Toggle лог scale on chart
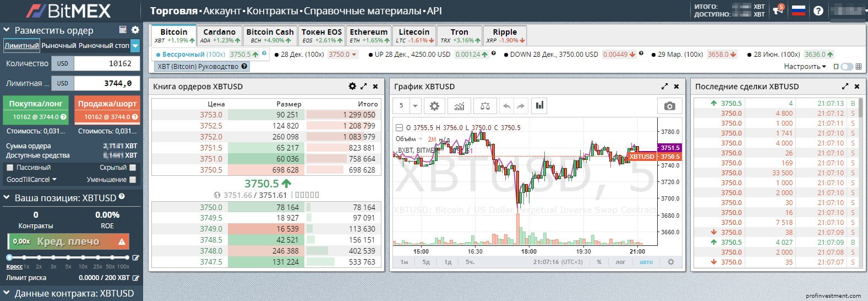 pyautogui.click(x=620, y=262)
